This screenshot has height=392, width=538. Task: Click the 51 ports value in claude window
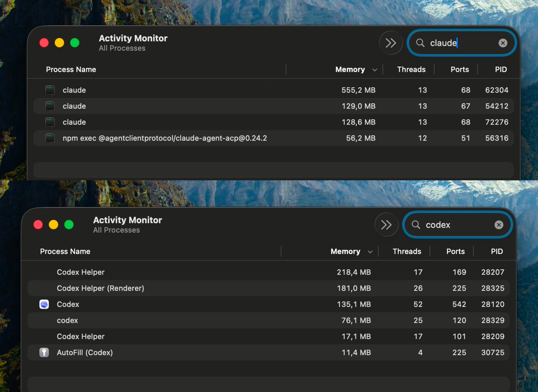click(466, 138)
